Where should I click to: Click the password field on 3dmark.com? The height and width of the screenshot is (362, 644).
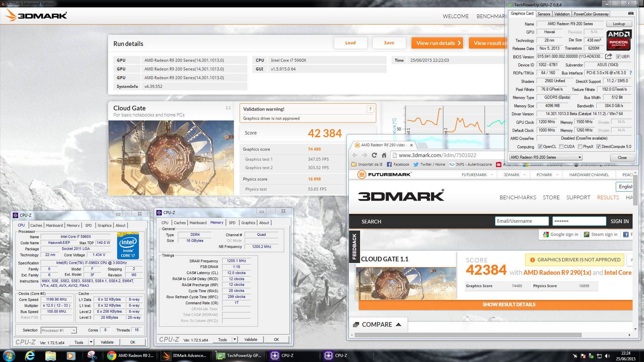(579, 221)
